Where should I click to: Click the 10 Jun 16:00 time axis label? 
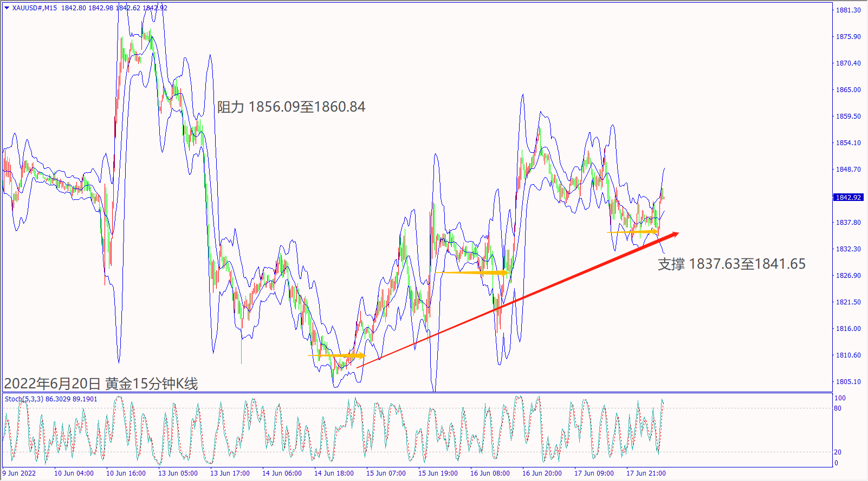pyautogui.click(x=126, y=473)
